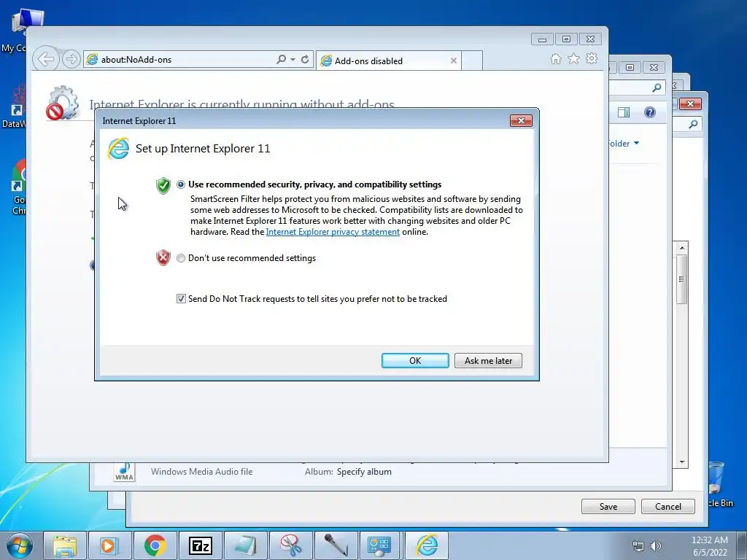The image size is (747, 560).
Task: Click the volume speaker tray icon
Action: coord(656,546)
